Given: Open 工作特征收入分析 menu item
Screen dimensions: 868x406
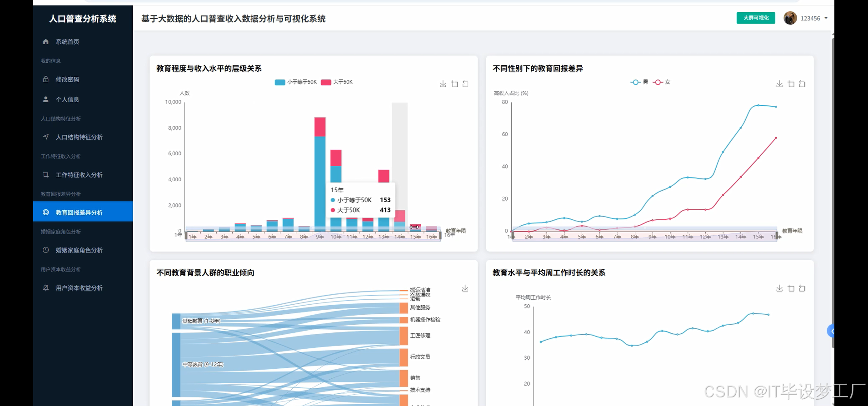Looking at the screenshot, I should click(83, 175).
